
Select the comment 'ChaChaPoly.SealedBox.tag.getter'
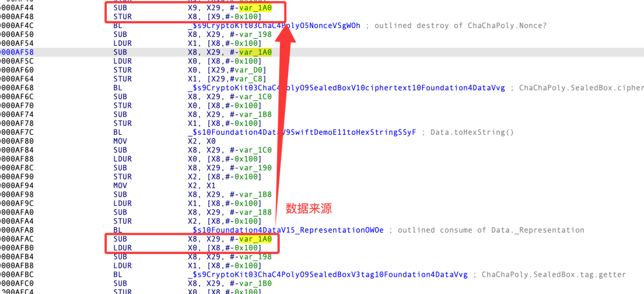tap(553, 274)
